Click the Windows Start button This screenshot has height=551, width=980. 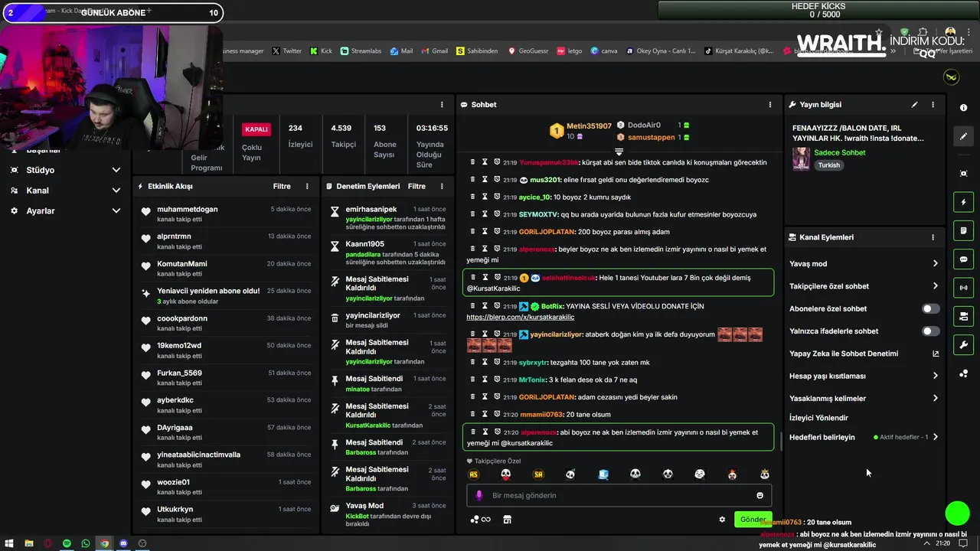(x=10, y=543)
